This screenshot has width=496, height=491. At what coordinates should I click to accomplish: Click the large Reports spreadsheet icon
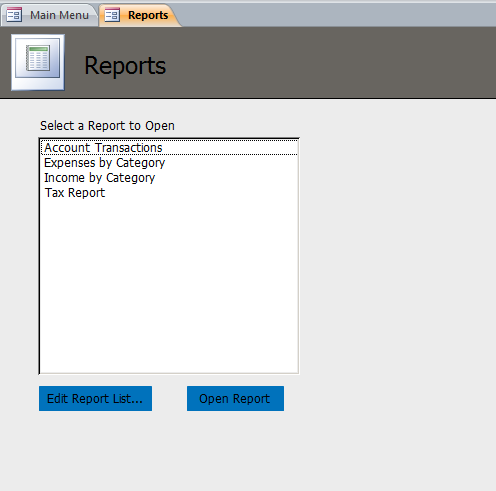(x=38, y=62)
